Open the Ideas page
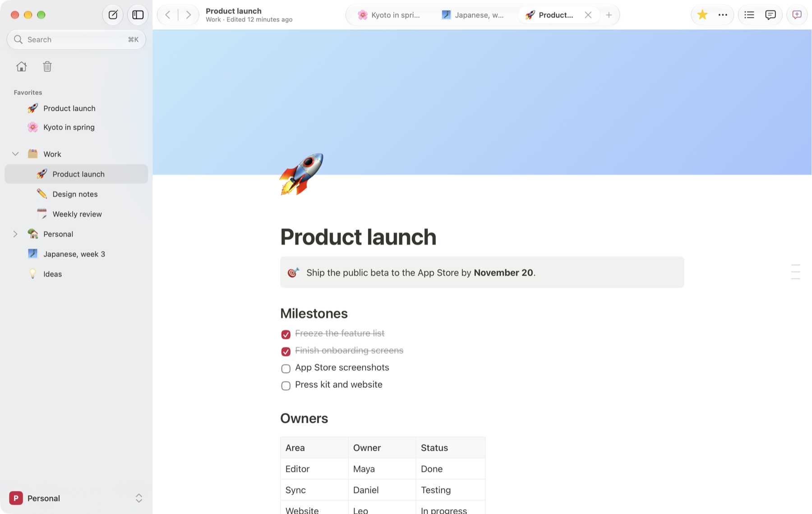Screen dimensions: 812x514 [x=76, y=274]
